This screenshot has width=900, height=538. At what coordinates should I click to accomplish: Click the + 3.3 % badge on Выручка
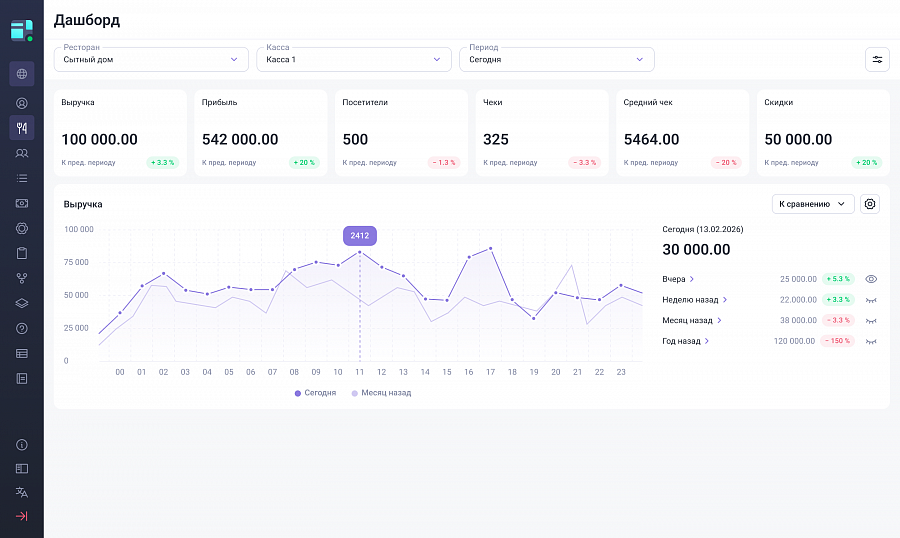point(162,162)
